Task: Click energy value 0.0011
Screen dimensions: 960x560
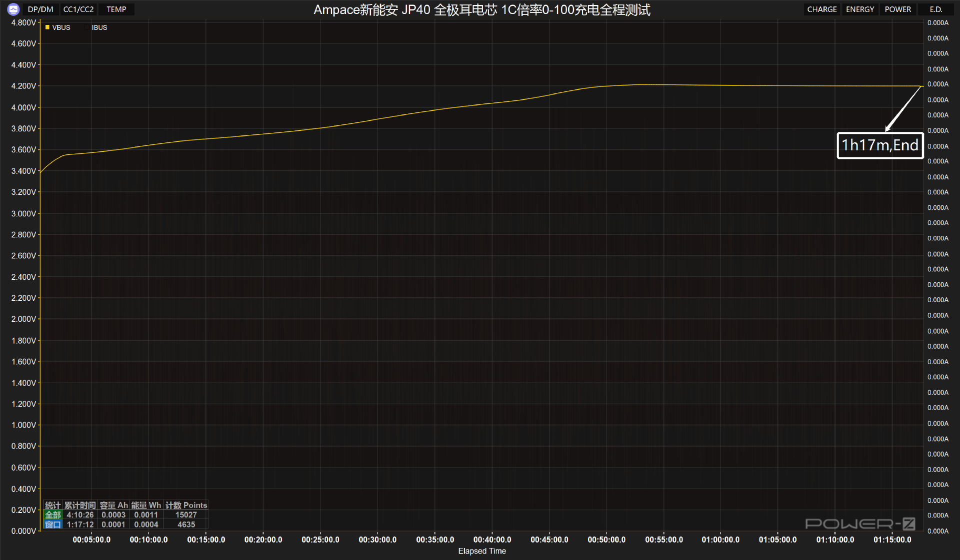Action: (146, 515)
